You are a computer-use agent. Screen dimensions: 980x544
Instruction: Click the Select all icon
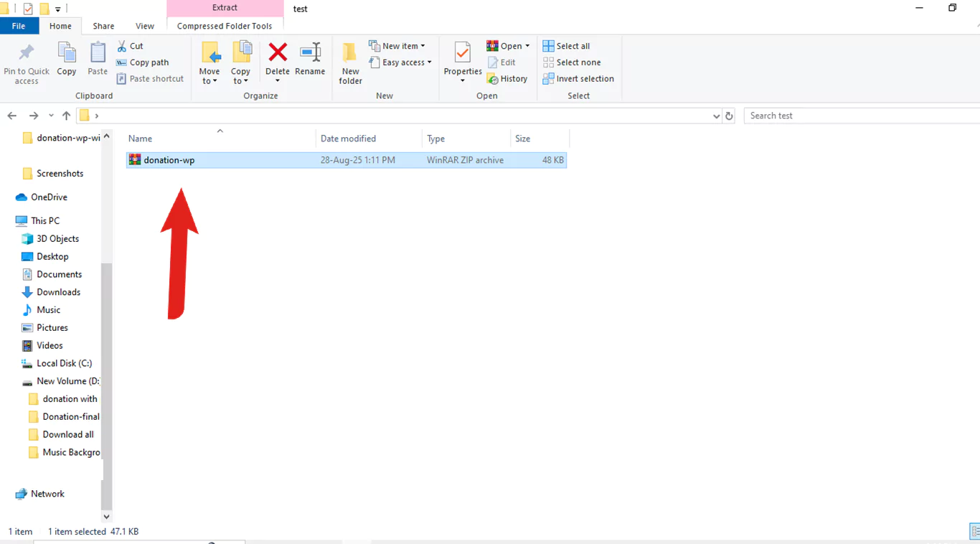tap(549, 46)
